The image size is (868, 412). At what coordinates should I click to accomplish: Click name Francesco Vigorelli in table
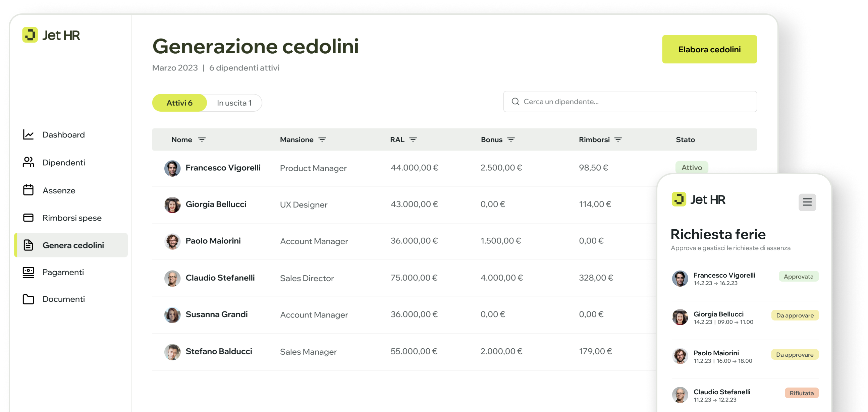click(x=223, y=168)
